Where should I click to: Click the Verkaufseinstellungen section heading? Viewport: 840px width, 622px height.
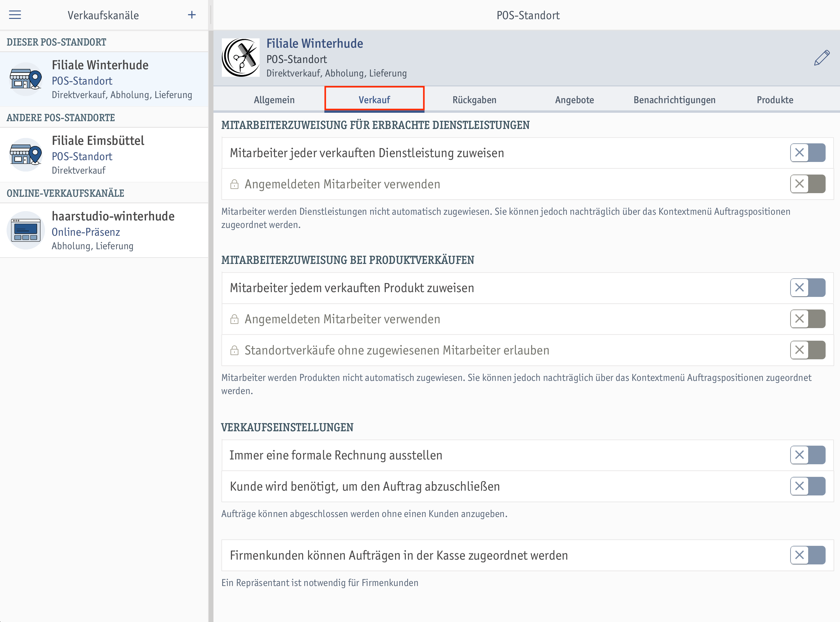point(287,427)
